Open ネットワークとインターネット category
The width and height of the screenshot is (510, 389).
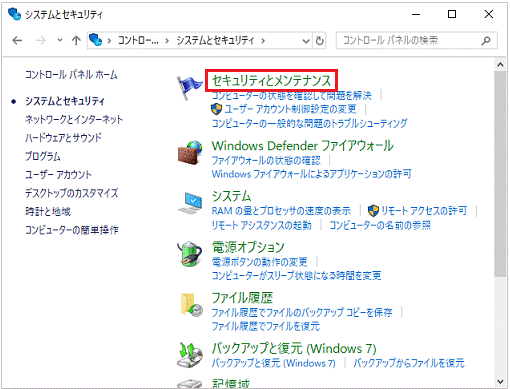pyautogui.click(x=74, y=119)
